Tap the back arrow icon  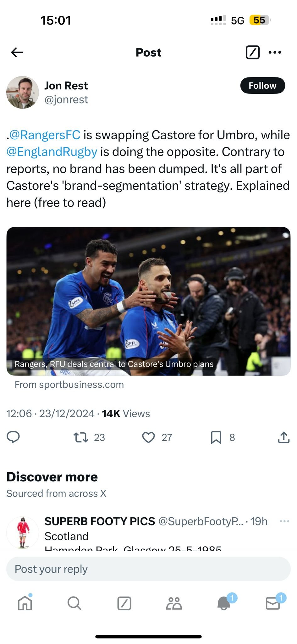coord(17,52)
